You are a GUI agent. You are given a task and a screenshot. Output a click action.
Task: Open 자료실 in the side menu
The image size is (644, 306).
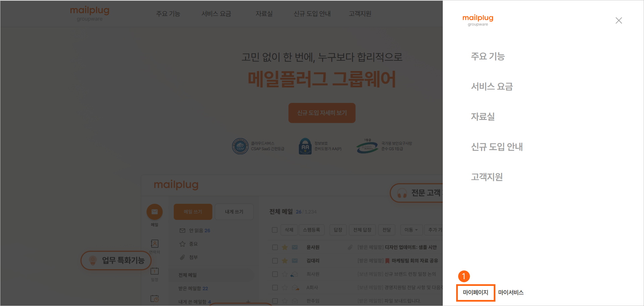point(483,117)
